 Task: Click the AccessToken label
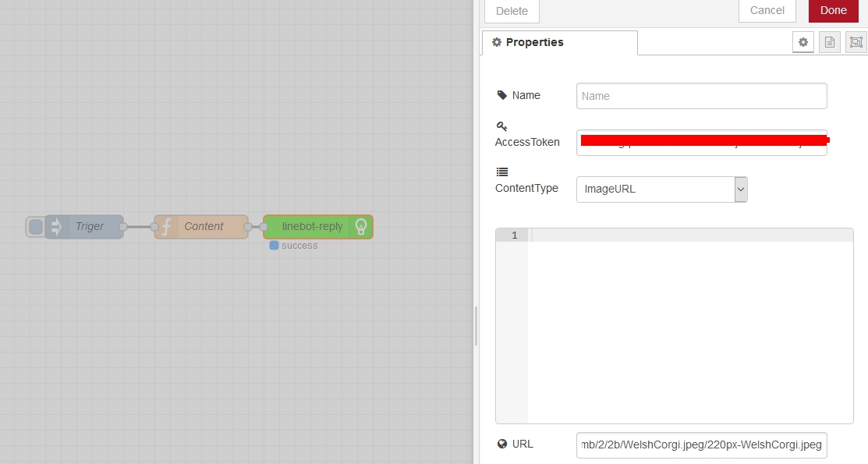(527, 142)
